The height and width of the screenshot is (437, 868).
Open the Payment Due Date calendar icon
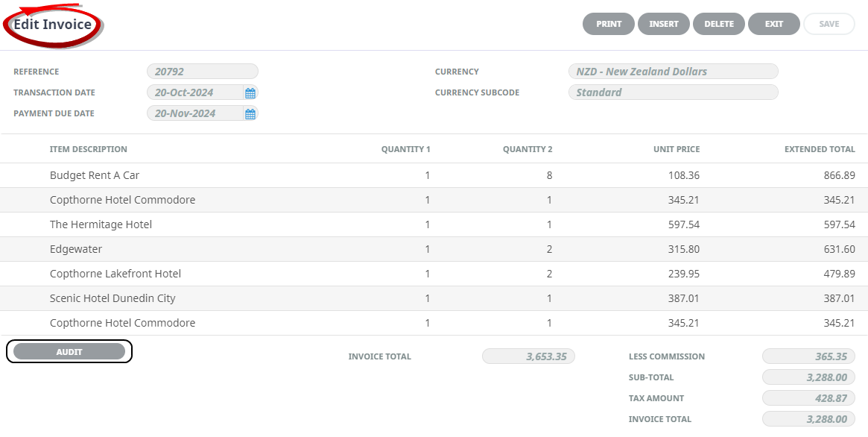250,114
